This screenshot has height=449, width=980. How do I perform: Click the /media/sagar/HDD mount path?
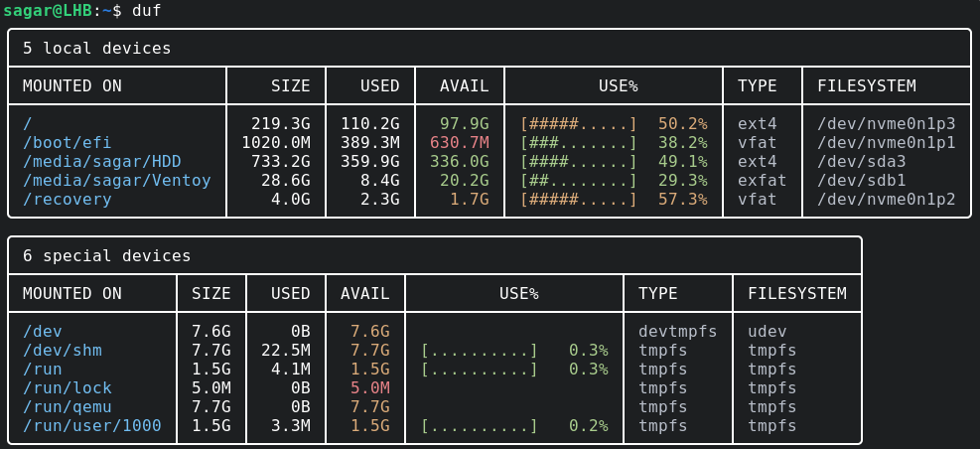pos(101,162)
